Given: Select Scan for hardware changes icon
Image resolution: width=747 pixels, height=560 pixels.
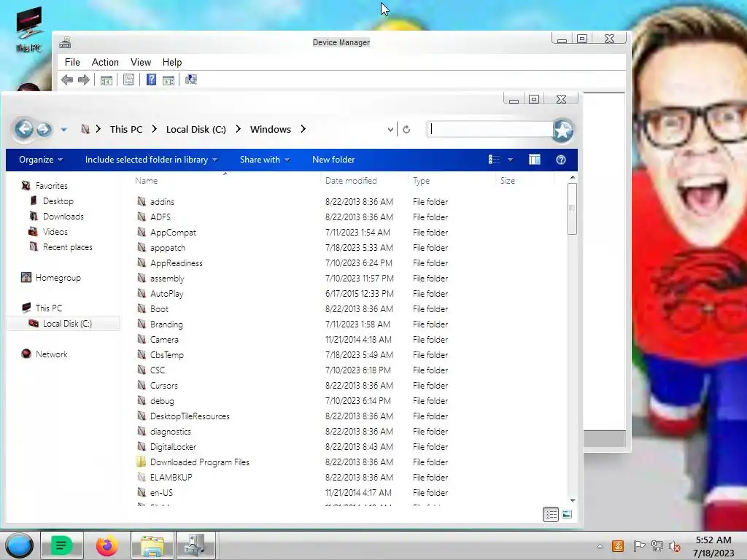Looking at the screenshot, I should 191,79.
